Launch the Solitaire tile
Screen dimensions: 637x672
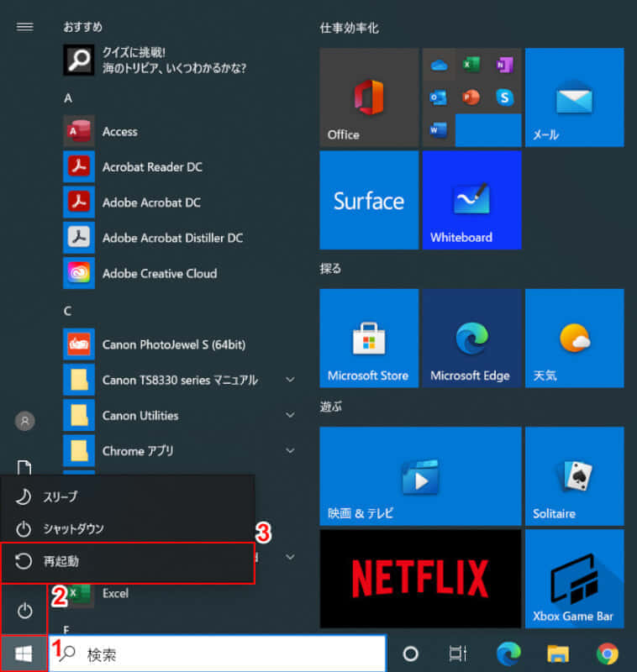575,476
